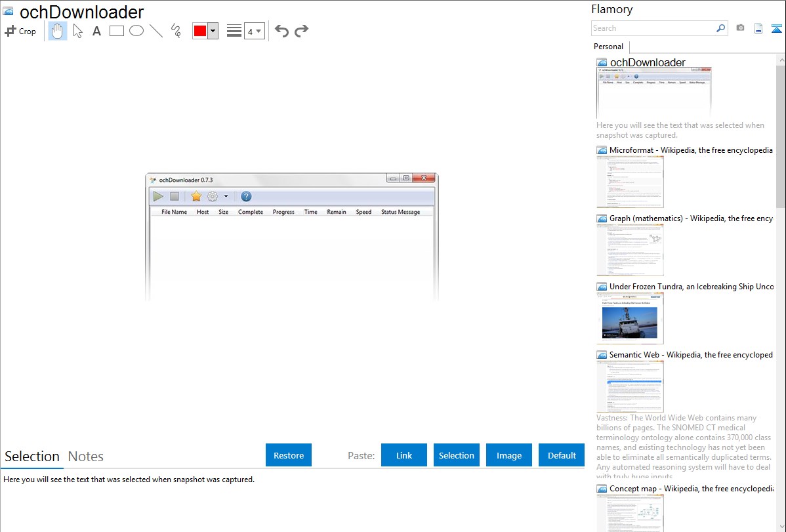Click the Concept map - Wikipedia title
The width and height of the screenshot is (786, 532).
coord(691,488)
